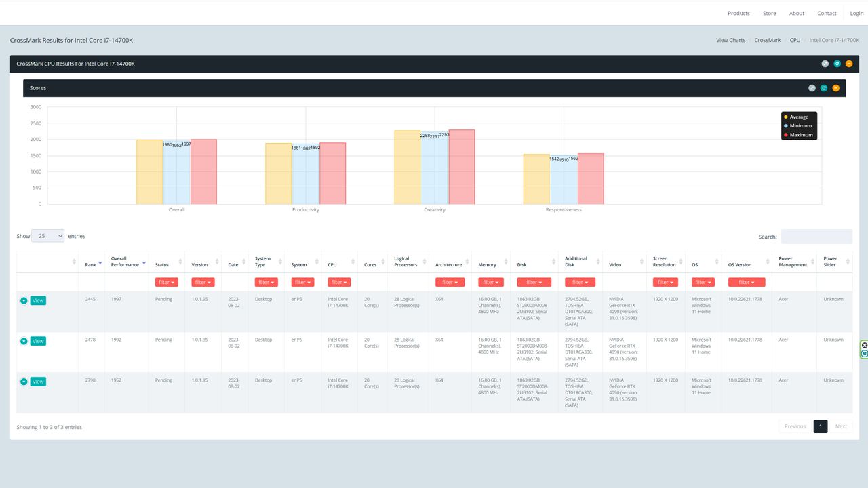Open the Memory filter dropdown

click(x=491, y=282)
